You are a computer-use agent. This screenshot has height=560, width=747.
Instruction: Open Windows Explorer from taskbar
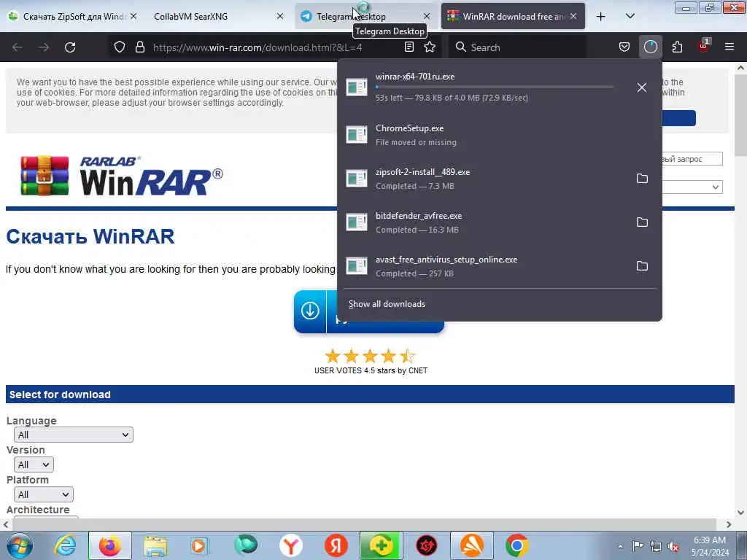click(x=155, y=545)
